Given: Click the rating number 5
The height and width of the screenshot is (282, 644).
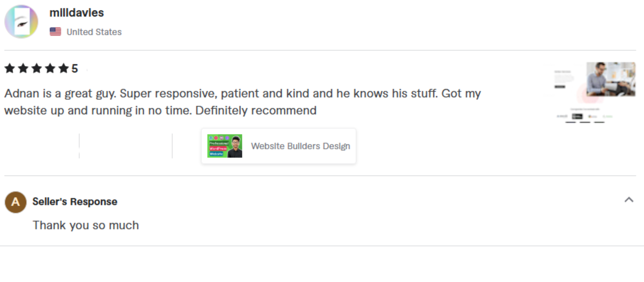Looking at the screenshot, I should [75, 68].
